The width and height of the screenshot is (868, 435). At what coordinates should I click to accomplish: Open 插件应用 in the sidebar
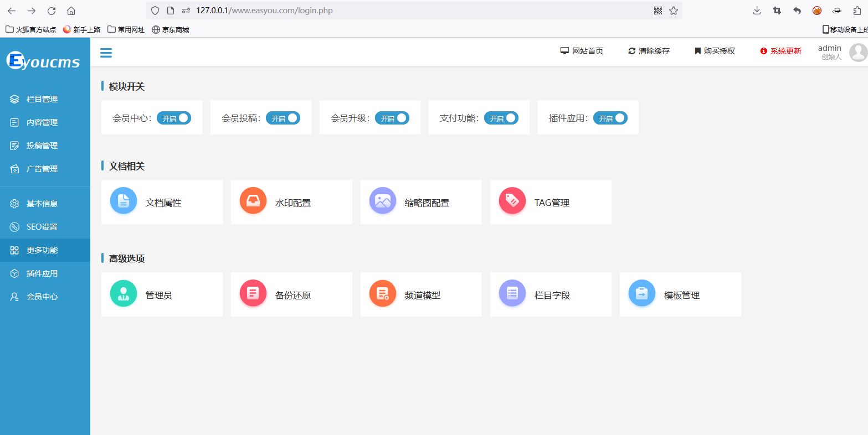tap(45, 273)
